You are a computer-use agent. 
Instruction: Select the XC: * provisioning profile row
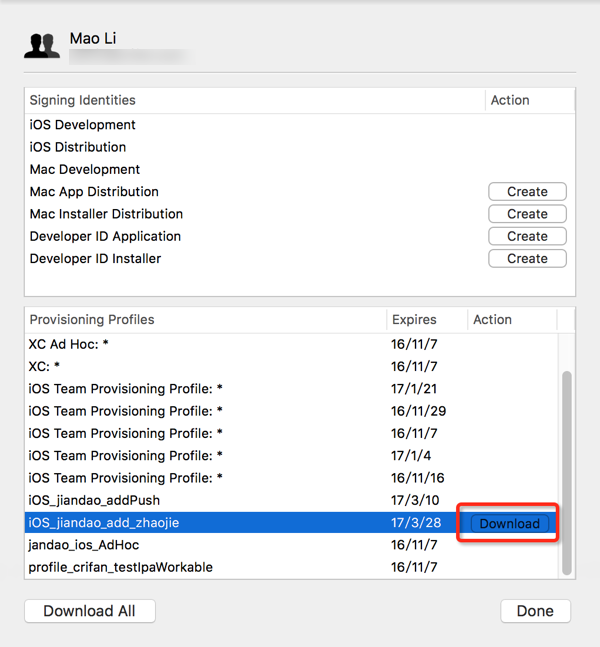(46, 367)
